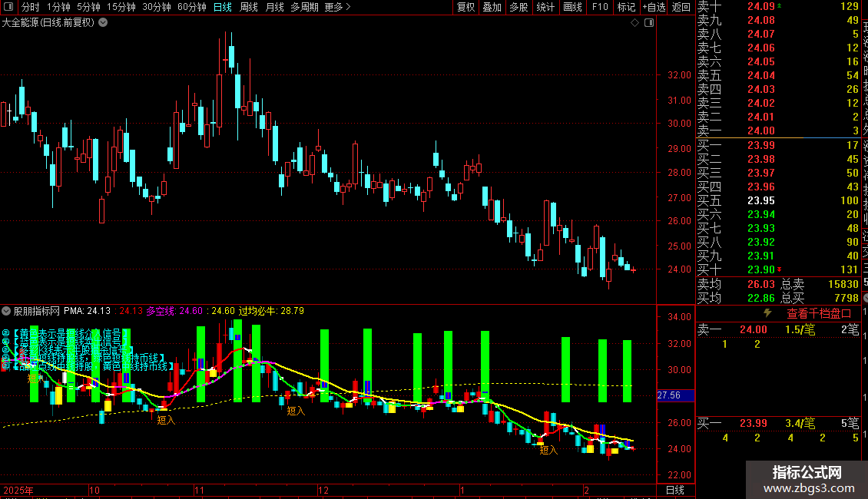Click the 复权 adjustment button

(465, 7)
